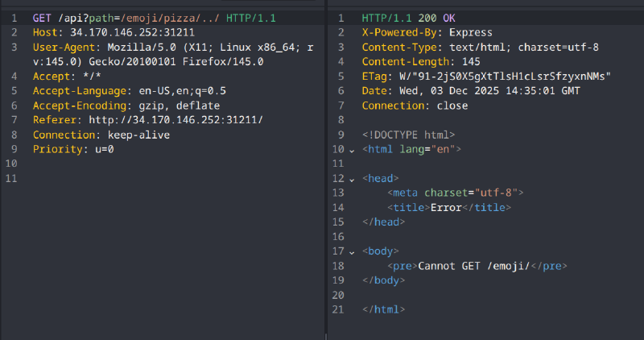644x340 pixels.
Task: Click the Connection keep-alive value
Action: 138,135
